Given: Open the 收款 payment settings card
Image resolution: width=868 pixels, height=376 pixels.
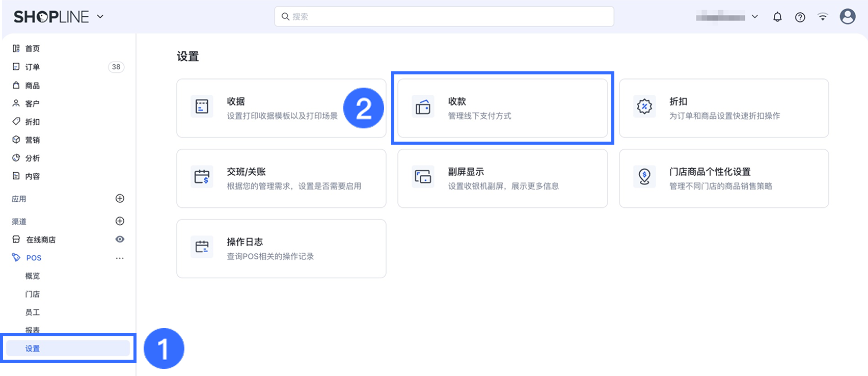Looking at the screenshot, I should pos(503,108).
